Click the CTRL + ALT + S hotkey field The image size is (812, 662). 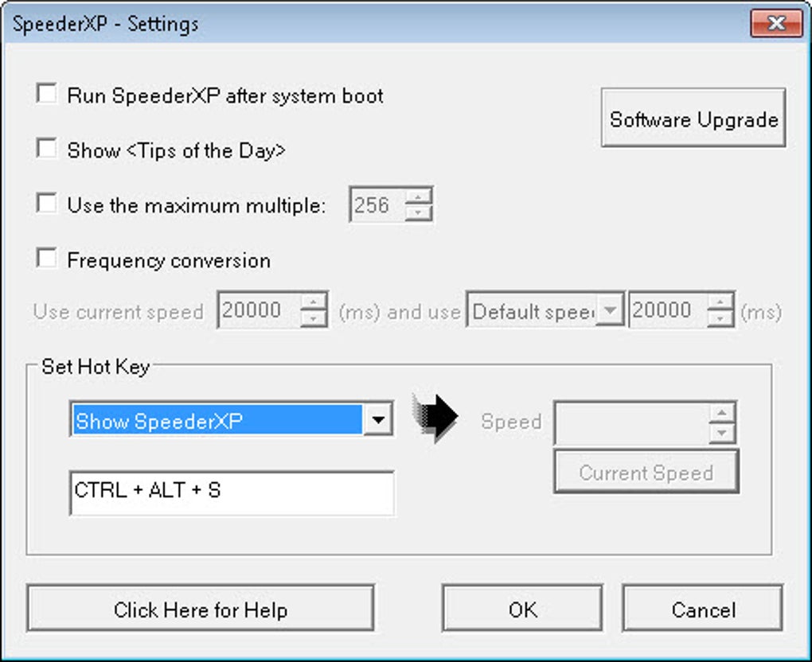click(232, 492)
